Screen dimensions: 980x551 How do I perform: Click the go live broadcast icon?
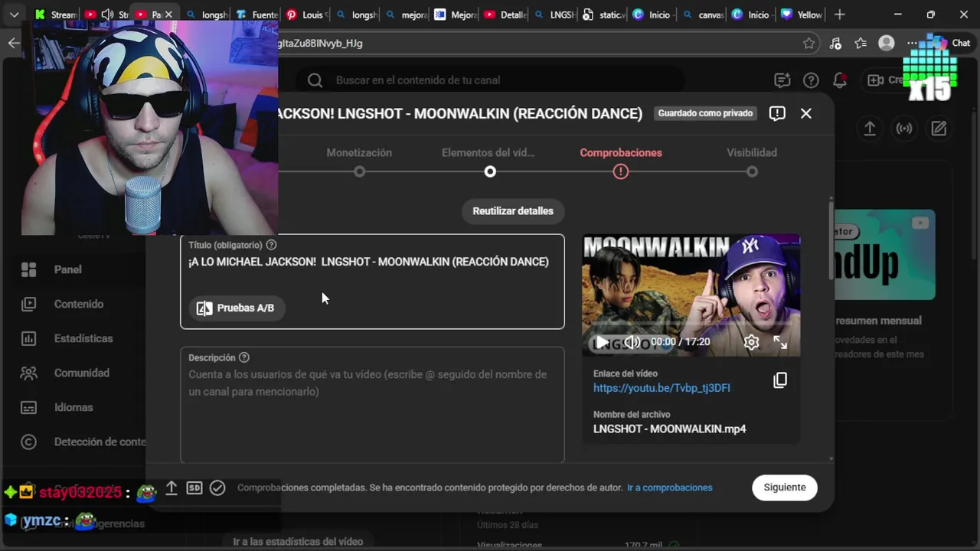904,129
